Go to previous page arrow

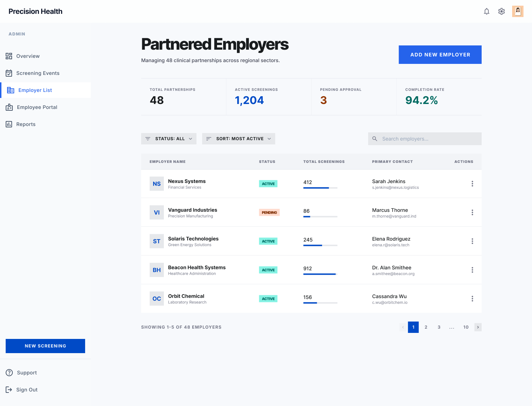point(403,327)
